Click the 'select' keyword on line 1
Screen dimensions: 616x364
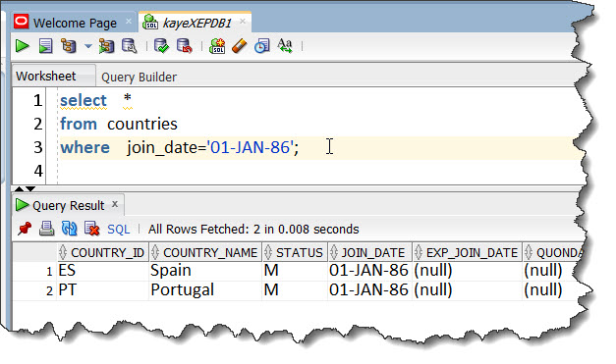point(84,100)
